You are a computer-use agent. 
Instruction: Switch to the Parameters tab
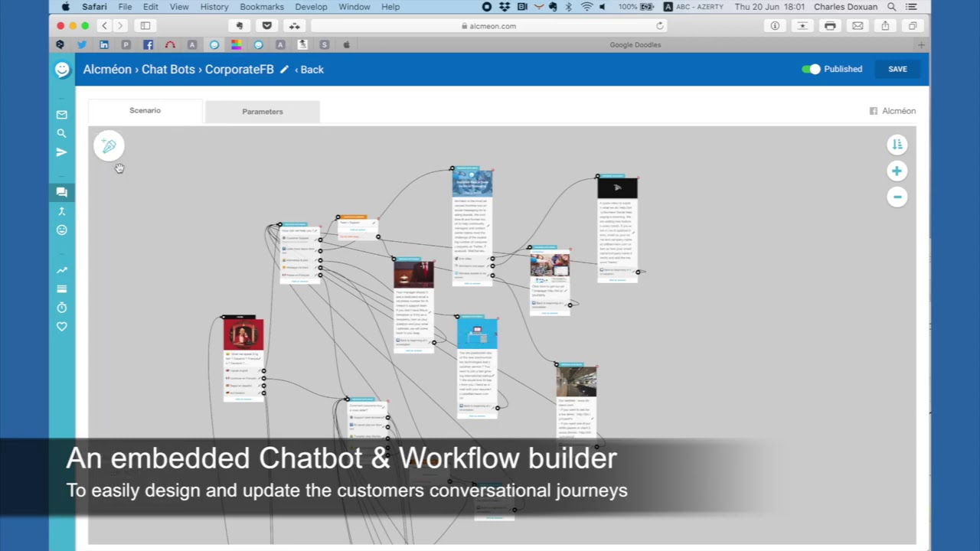[263, 112]
